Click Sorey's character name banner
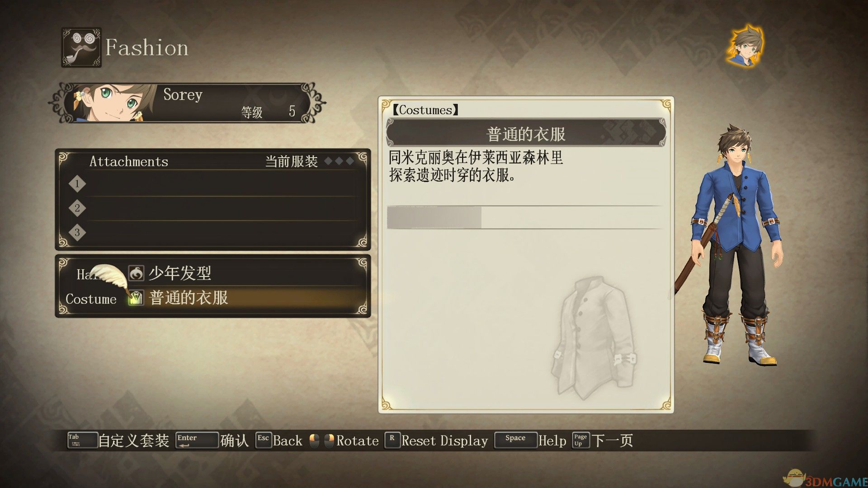This screenshot has width=868, height=488. [x=187, y=103]
